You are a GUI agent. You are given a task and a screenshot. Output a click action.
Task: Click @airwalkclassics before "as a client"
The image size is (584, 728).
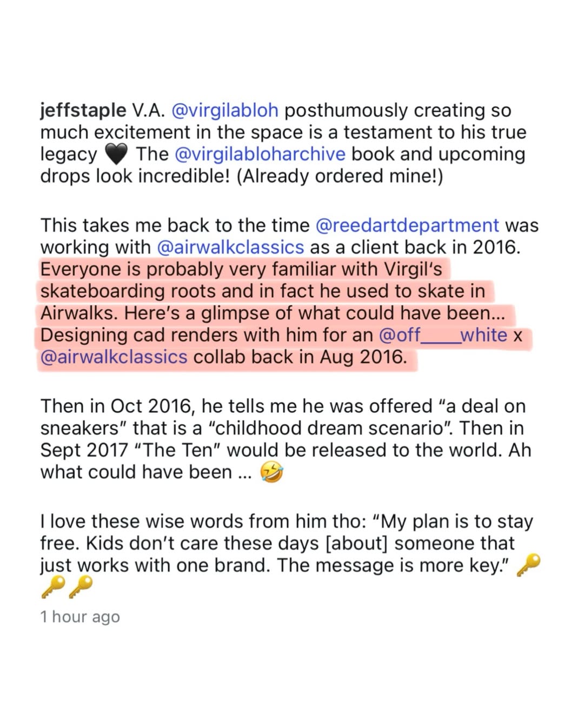[x=230, y=247]
